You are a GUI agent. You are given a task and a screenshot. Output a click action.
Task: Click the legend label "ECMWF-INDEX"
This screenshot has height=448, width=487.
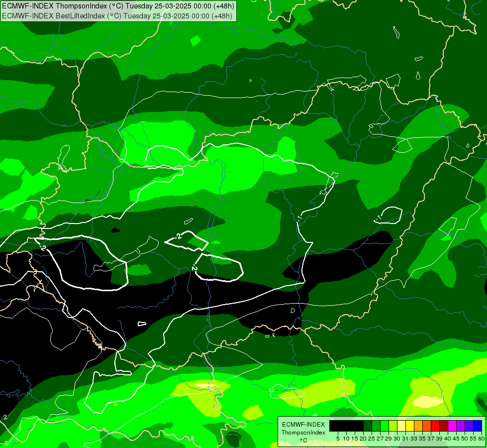(x=303, y=425)
